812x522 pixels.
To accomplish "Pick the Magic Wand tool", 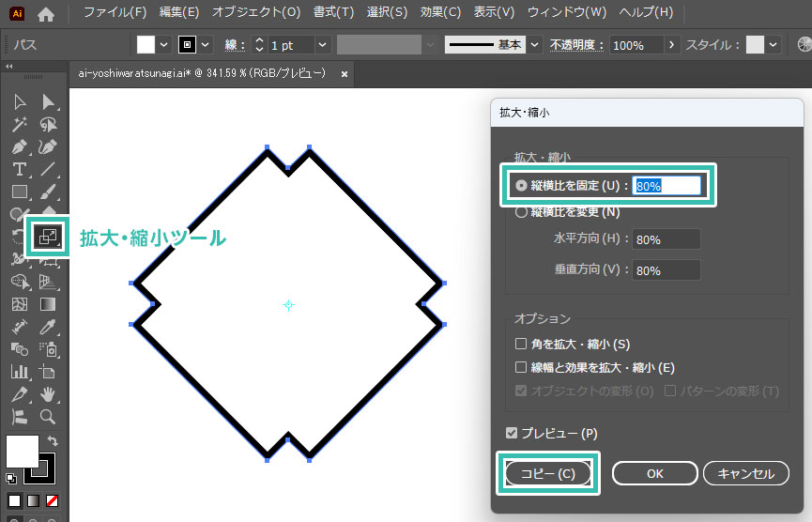I will point(19,125).
